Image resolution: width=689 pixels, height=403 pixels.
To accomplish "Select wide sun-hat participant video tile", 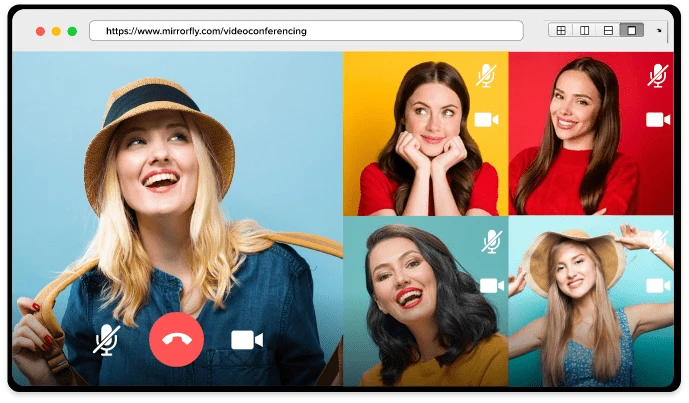I will point(591,301).
